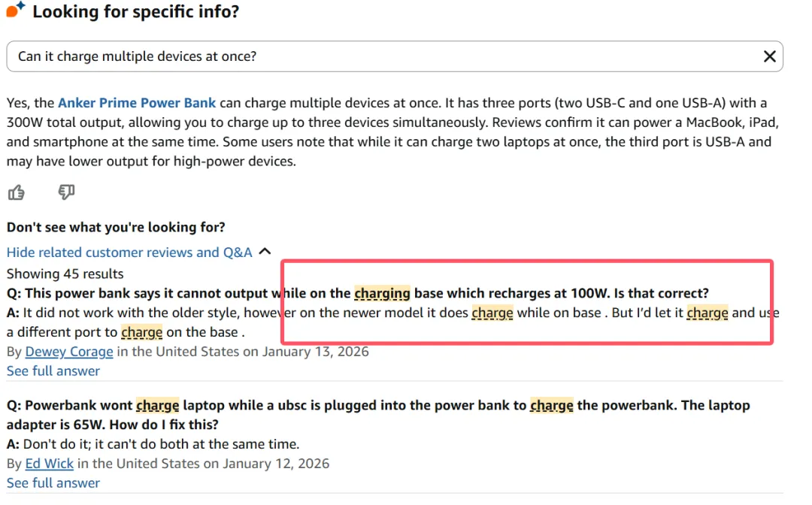See full answer under Dewey Corage's reply
Image resolution: width=812 pixels, height=505 pixels.
53,370
